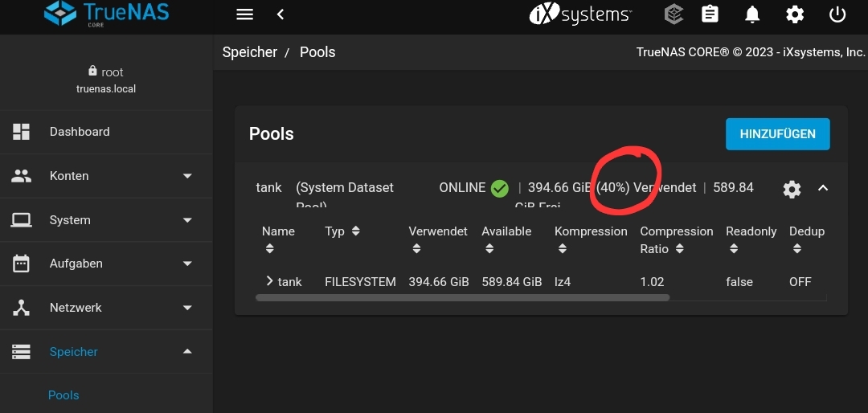Collapse sidebar with the left chevron
The image size is (868, 413).
280,14
